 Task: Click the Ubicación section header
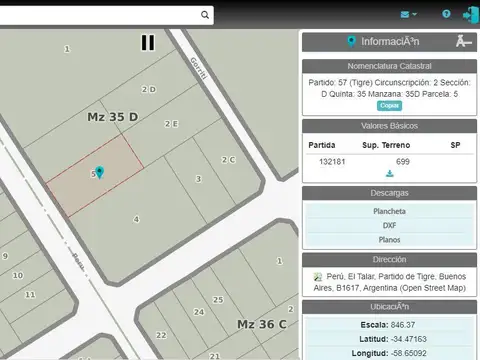coord(389,307)
